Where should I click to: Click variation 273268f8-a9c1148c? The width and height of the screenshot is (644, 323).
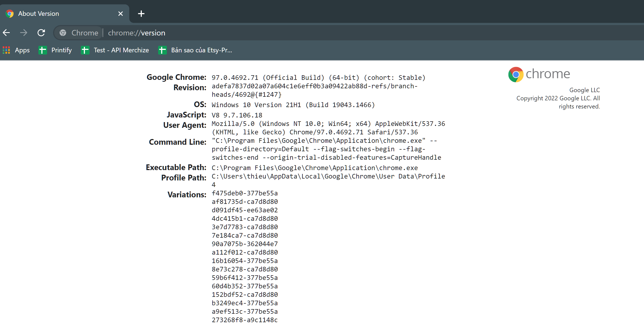click(x=245, y=320)
